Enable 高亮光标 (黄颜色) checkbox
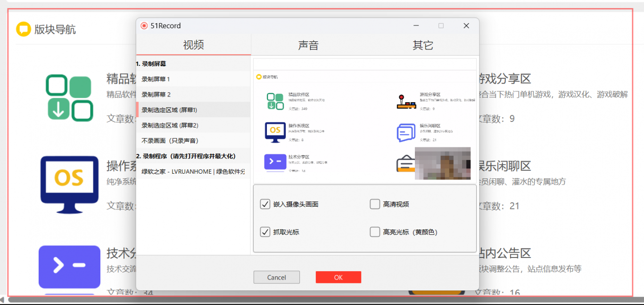644x305 pixels. 375,232
